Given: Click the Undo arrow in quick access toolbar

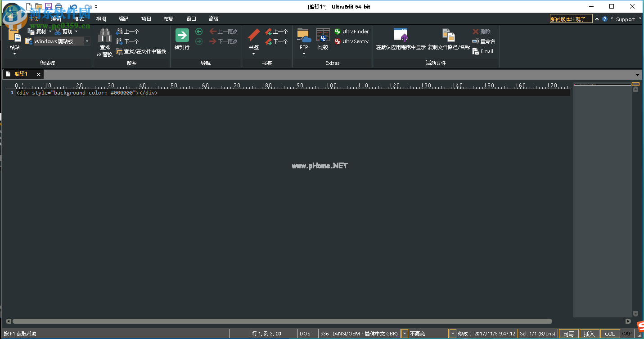Looking at the screenshot, I should [73, 6].
